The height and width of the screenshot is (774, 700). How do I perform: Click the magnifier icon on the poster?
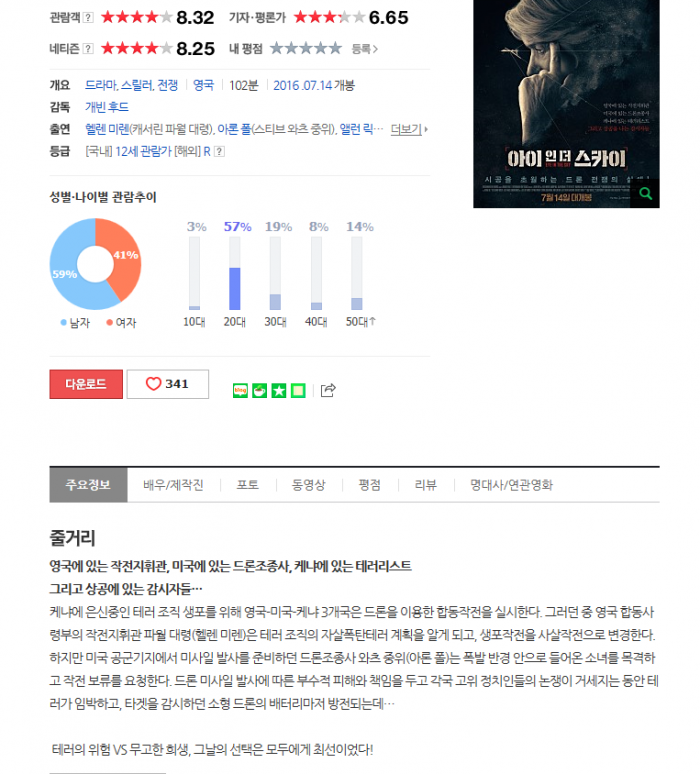[645, 194]
